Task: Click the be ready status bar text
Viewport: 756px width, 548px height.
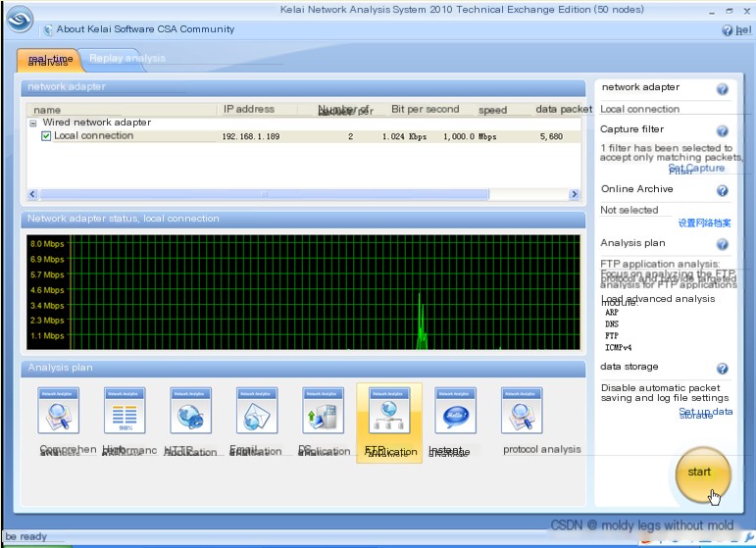Action: coord(26,536)
